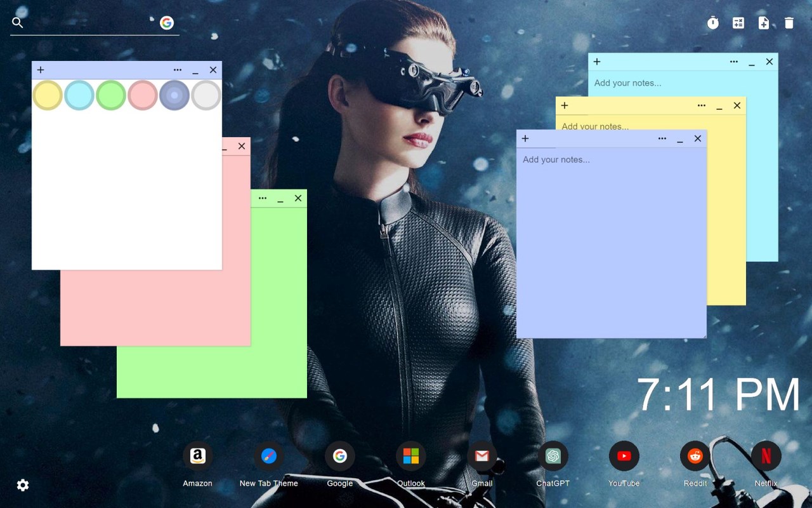Click the 7:11 PM clock display
812x508 pixels.
coord(719,394)
